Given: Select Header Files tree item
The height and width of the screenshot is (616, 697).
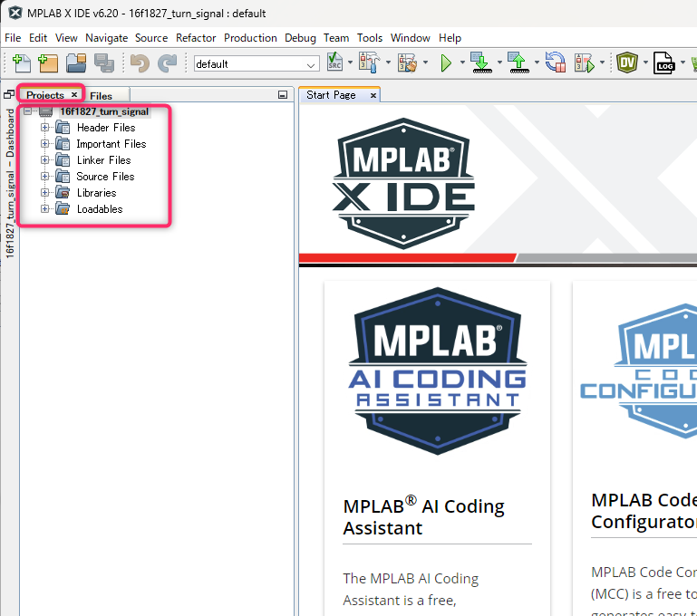Looking at the screenshot, I should 106,128.
